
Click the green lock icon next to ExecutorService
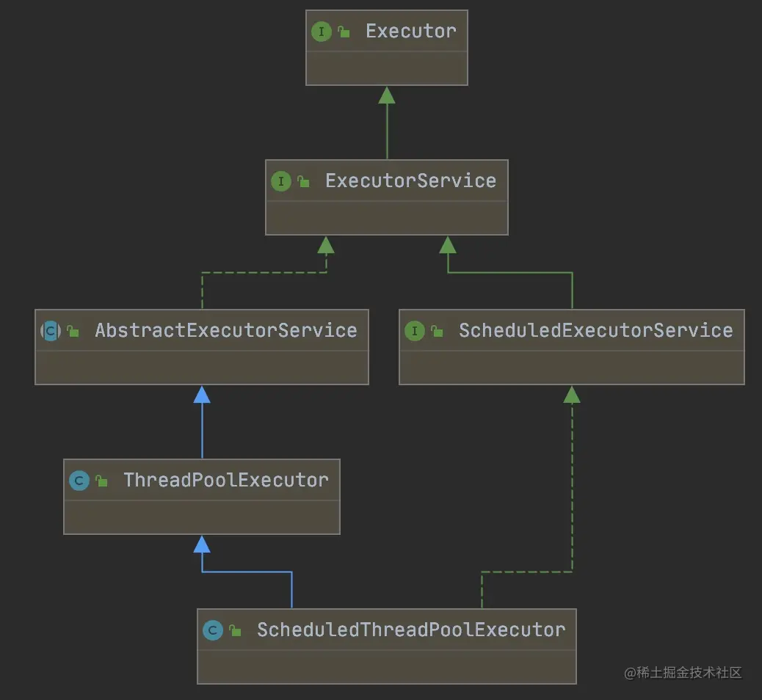point(303,181)
